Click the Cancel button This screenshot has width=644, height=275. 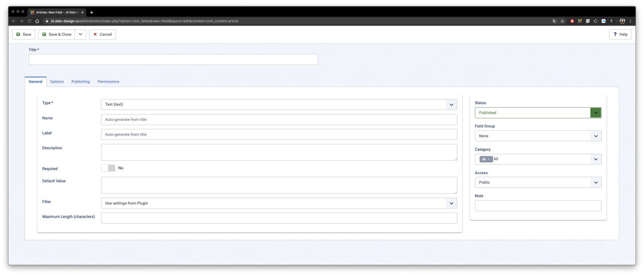(103, 34)
